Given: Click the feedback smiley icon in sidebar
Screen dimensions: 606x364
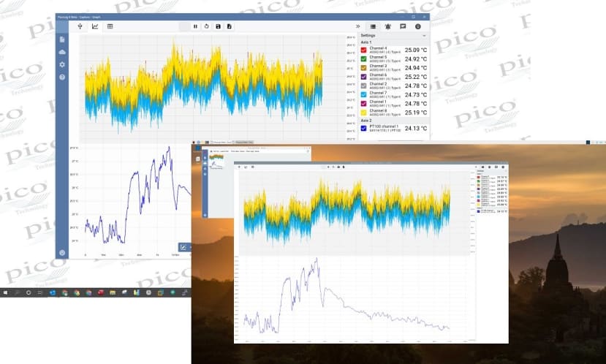Looking at the screenshot, I should (62, 253).
